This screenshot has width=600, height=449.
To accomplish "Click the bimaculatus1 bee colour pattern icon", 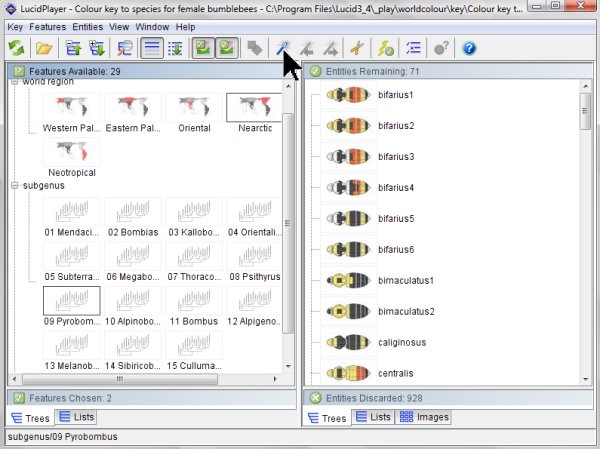I will [349, 281].
